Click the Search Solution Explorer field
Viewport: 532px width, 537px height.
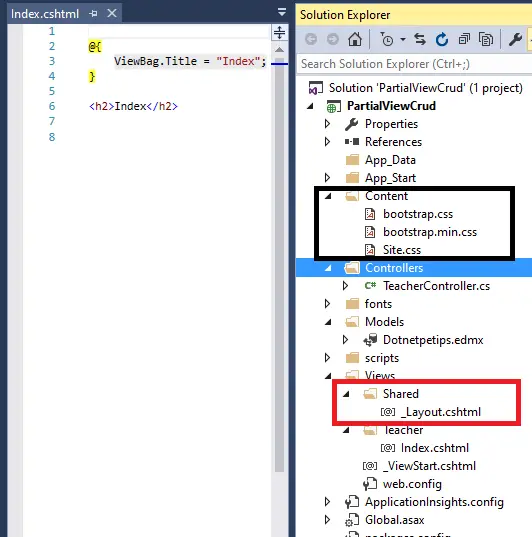[414, 64]
